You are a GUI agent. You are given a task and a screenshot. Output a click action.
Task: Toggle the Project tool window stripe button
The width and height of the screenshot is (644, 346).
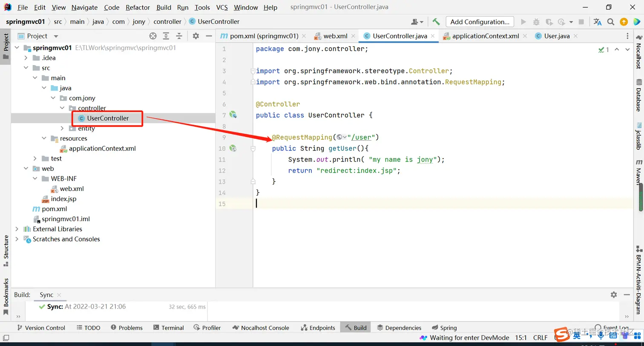6,46
